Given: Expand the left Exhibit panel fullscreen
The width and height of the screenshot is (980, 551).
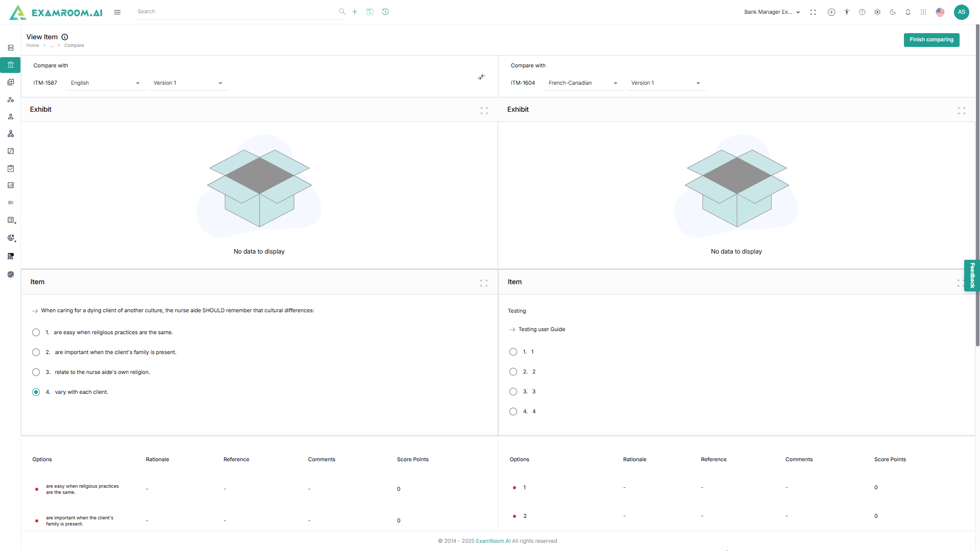Looking at the screenshot, I should pos(484,111).
